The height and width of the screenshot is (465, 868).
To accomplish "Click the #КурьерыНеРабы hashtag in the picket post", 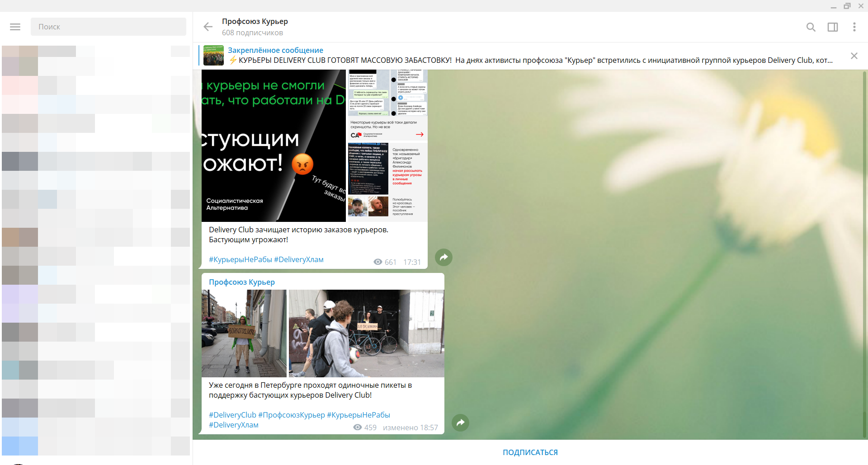I will 359,415.
